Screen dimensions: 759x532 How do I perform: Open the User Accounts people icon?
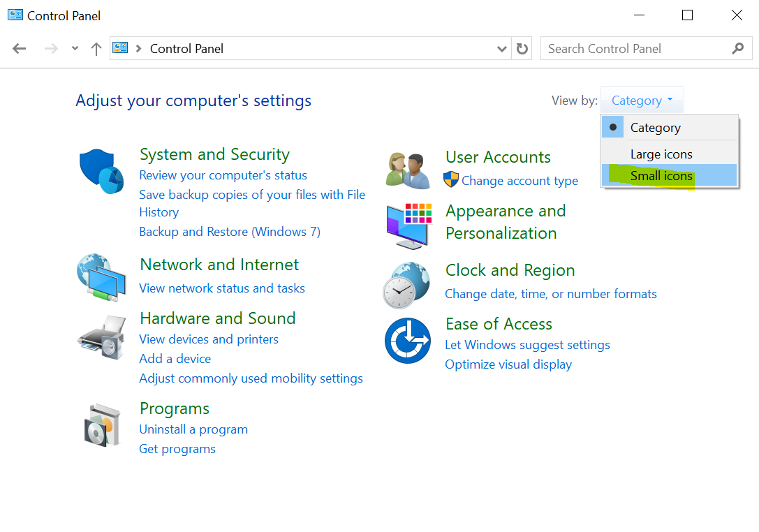point(408,170)
